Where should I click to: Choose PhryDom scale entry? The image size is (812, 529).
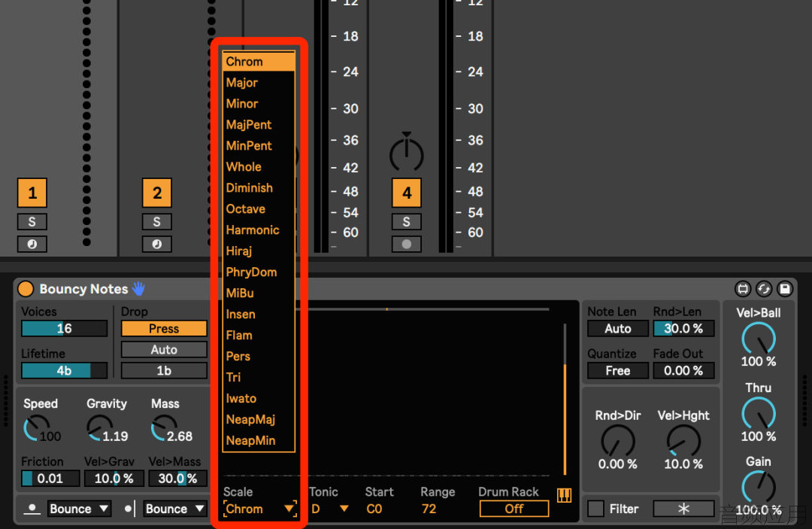(259, 272)
